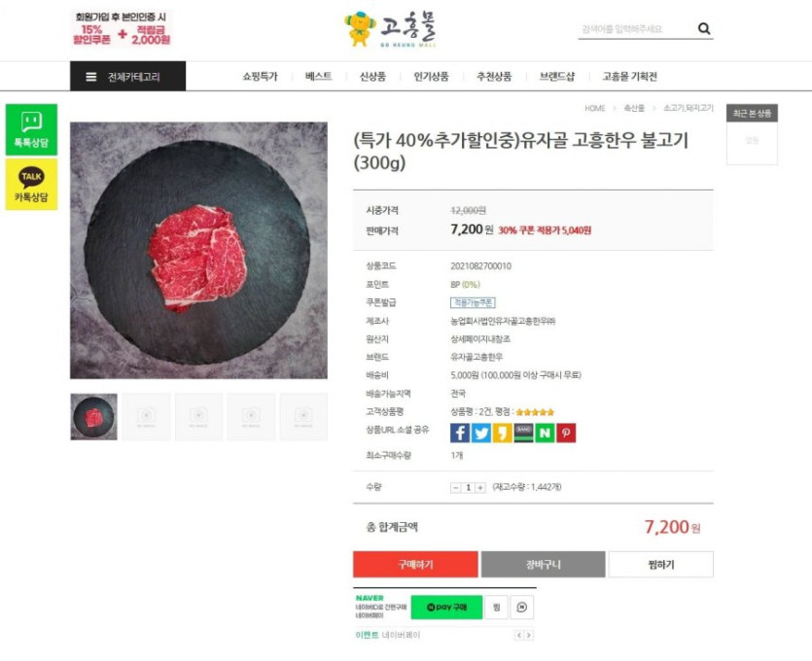
Task: Add to cart with the 장바구니 button
Action: (544, 564)
